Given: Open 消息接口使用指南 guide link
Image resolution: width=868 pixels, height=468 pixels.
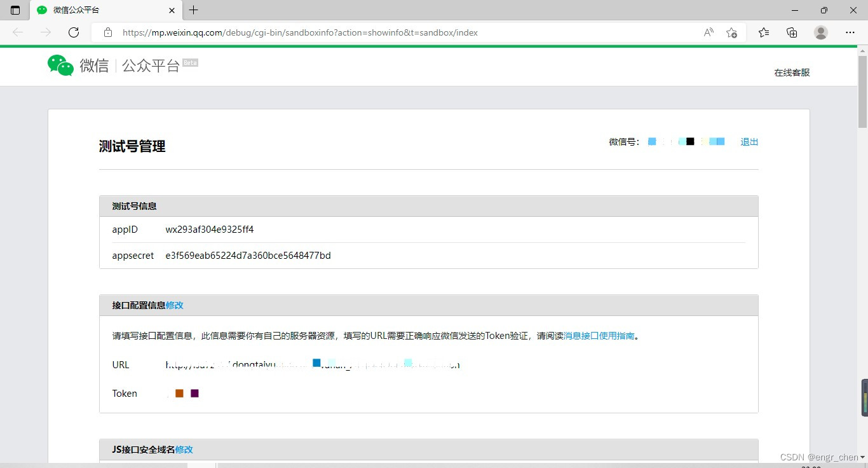Looking at the screenshot, I should [x=599, y=336].
